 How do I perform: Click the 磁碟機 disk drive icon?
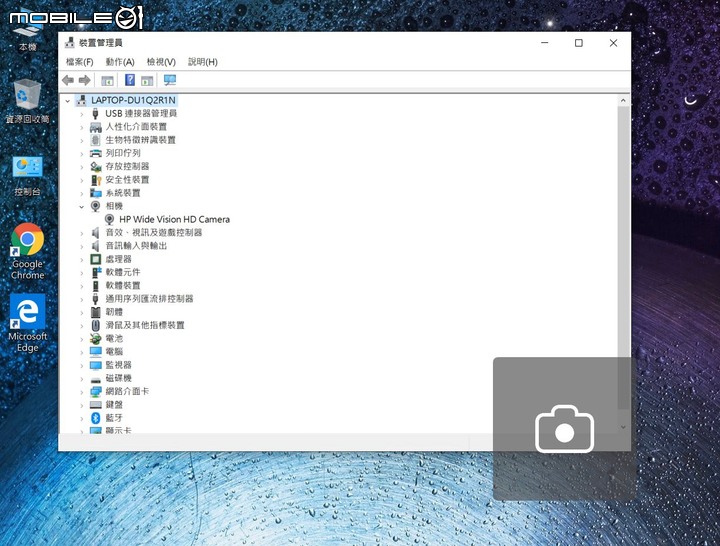pos(96,379)
